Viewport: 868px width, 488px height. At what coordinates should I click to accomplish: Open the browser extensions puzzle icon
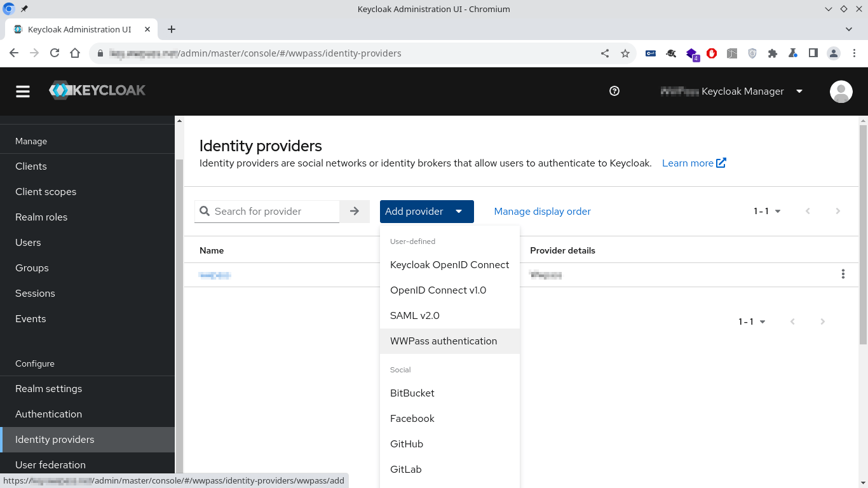click(773, 53)
